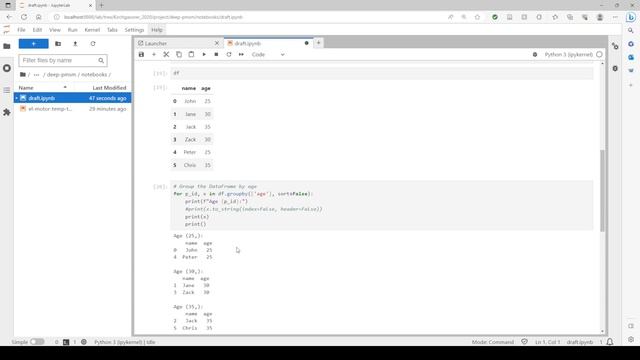Reload the page in the browser
The height and width of the screenshot is (360, 640).
coord(24,17)
